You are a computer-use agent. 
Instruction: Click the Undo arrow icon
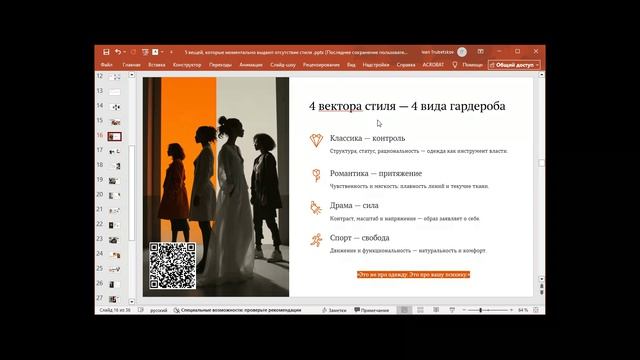click(118, 52)
